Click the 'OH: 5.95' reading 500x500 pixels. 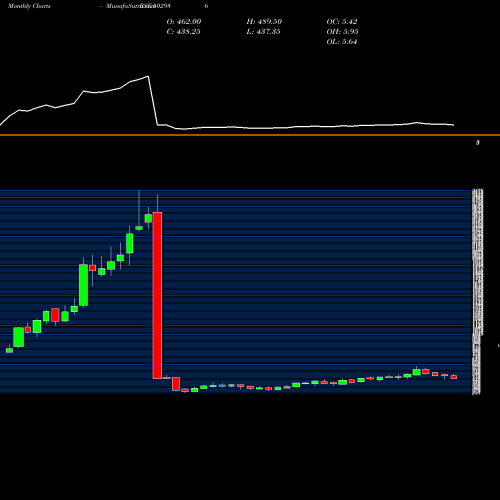pyautogui.click(x=342, y=31)
